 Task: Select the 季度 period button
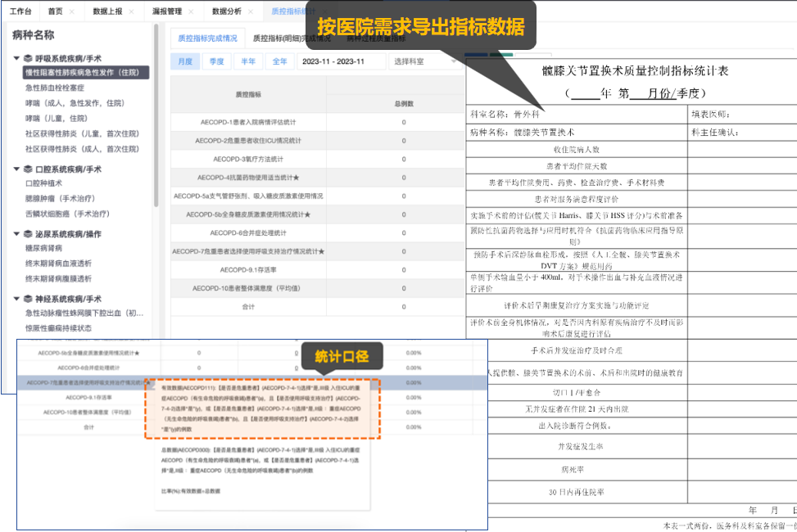point(216,61)
